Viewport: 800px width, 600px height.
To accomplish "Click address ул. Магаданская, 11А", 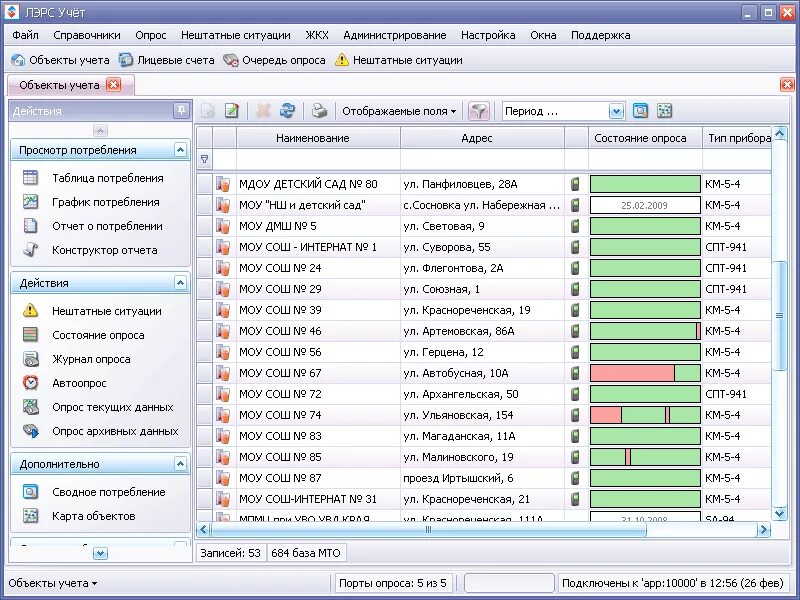I will [459, 436].
